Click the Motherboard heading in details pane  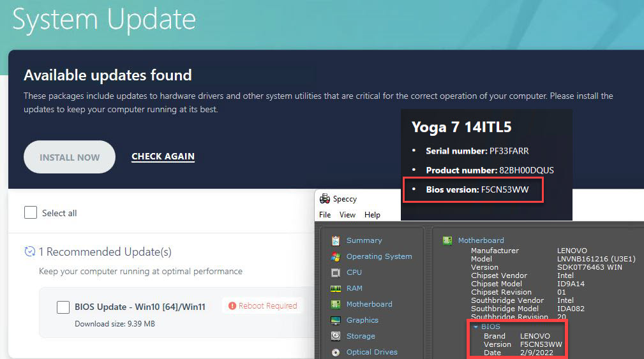(x=481, y=240)
